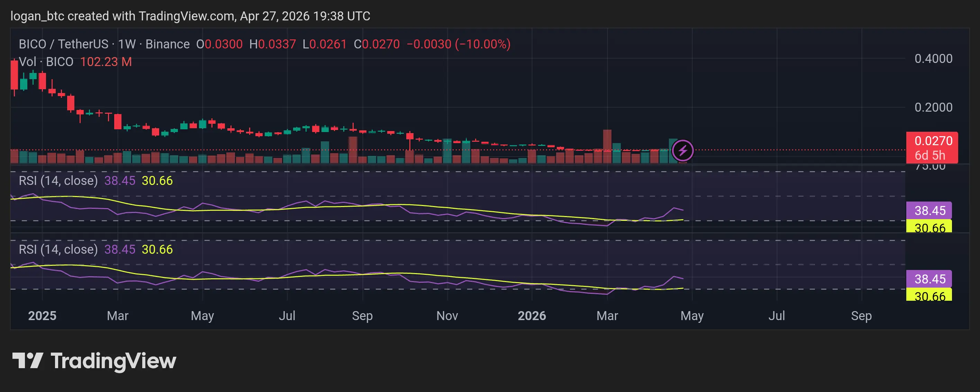
Task: Click purple 38.45 label in the upper RSI pane
Action: (929, 210)
